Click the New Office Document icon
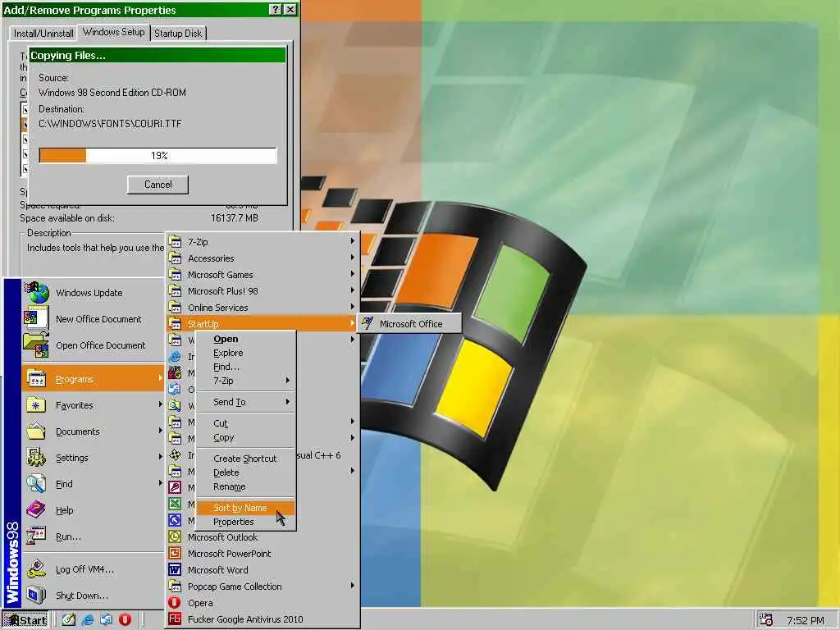The image size is (840, 630). click(x=36, y=319)
